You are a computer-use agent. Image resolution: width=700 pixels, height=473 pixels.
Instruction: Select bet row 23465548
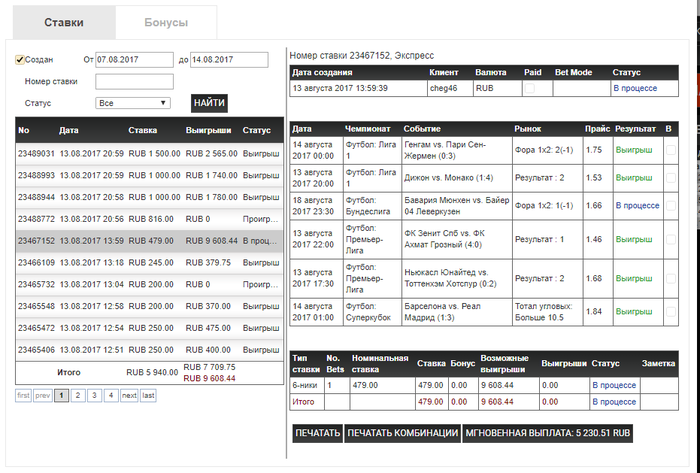(150, 307)
